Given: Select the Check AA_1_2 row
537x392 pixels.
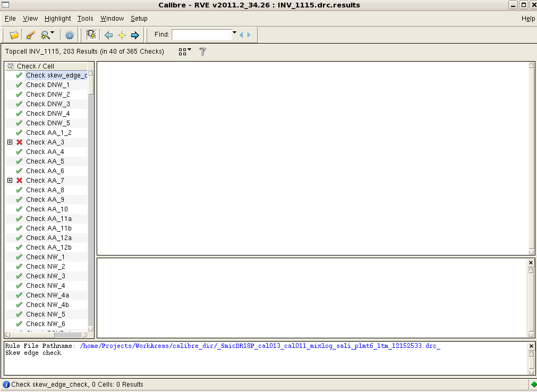Looking at the screenshot, I should point(49,133).
